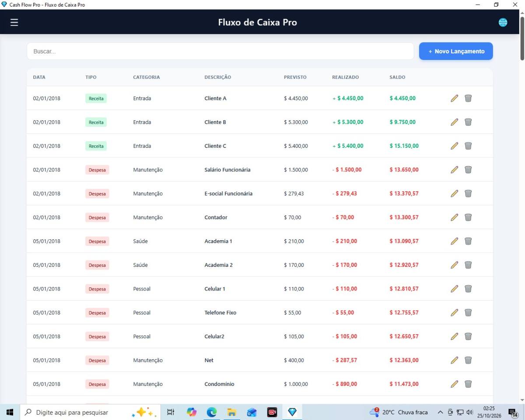Edit the Celular2 entry
This screenshot has height=420, width=525.
click(455, 336)
